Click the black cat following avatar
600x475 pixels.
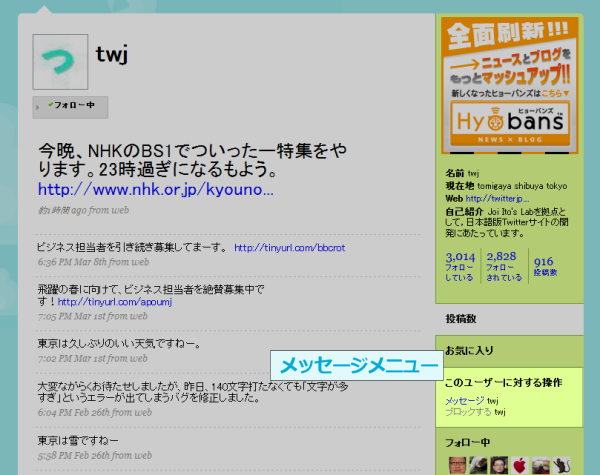(561, 465)
